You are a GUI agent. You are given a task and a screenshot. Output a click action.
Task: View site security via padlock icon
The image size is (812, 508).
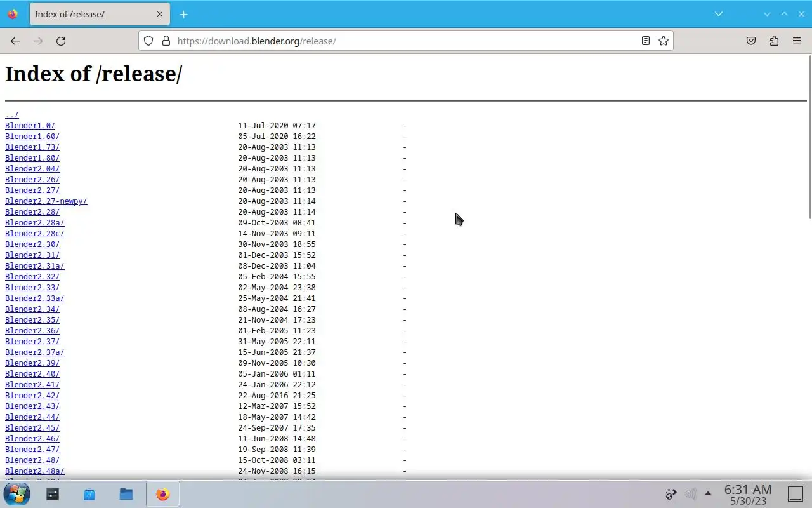point(166,41)
